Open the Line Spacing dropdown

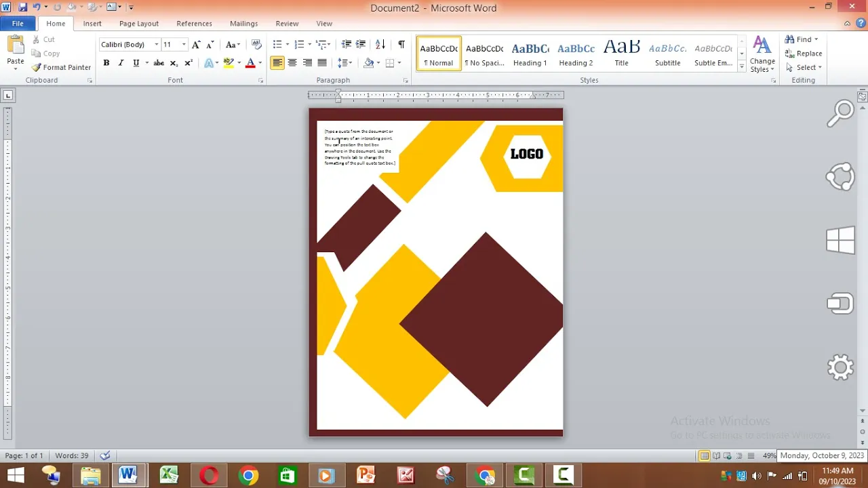(345, 63)
